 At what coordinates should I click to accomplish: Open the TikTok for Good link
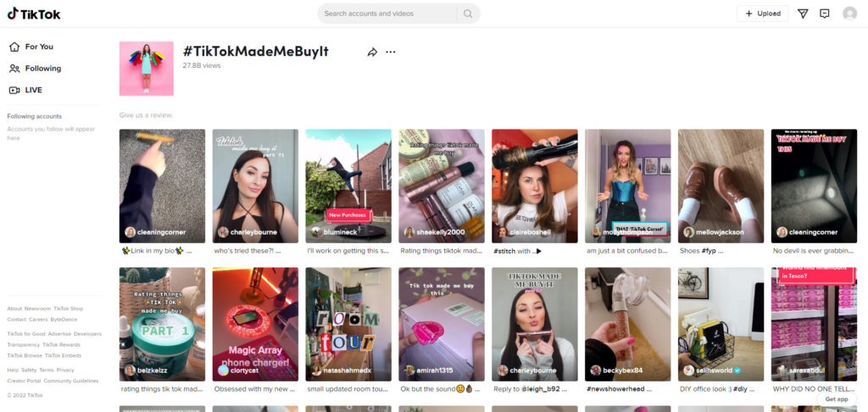[x=26, y=334]
